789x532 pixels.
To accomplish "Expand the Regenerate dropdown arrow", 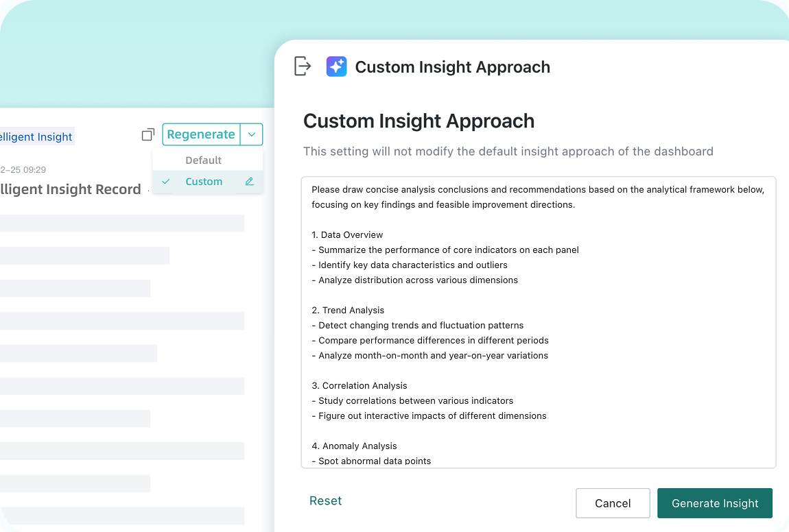I will point(252,135).
